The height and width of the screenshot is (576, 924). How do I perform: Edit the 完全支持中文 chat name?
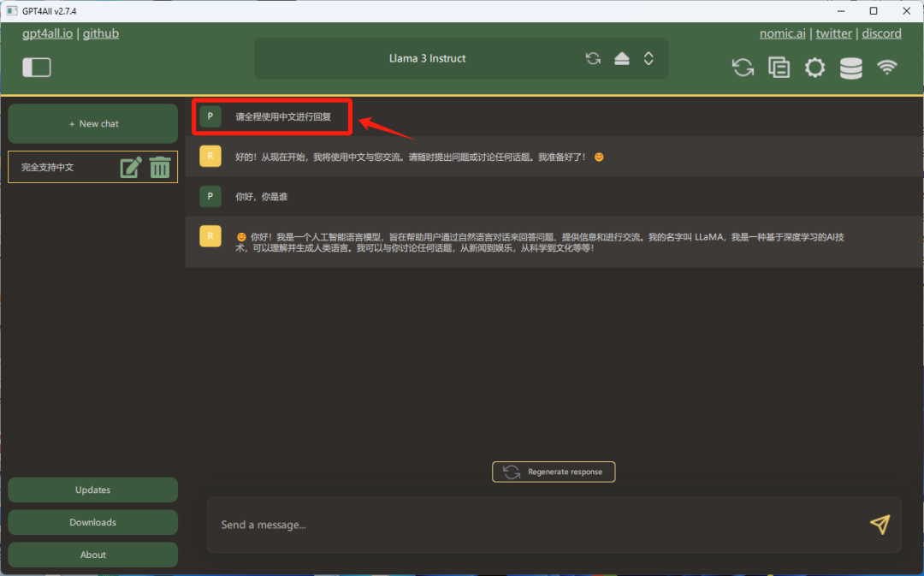(131, 168)
